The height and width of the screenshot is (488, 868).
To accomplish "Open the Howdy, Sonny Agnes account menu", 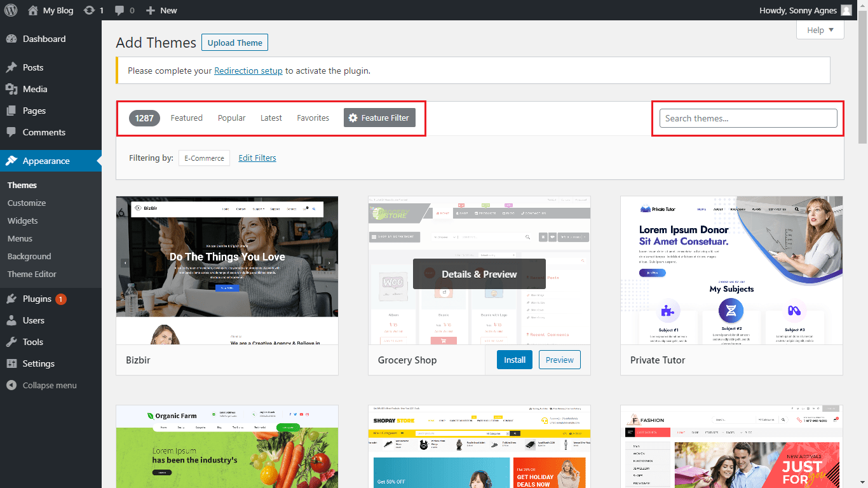I will 806,10.
